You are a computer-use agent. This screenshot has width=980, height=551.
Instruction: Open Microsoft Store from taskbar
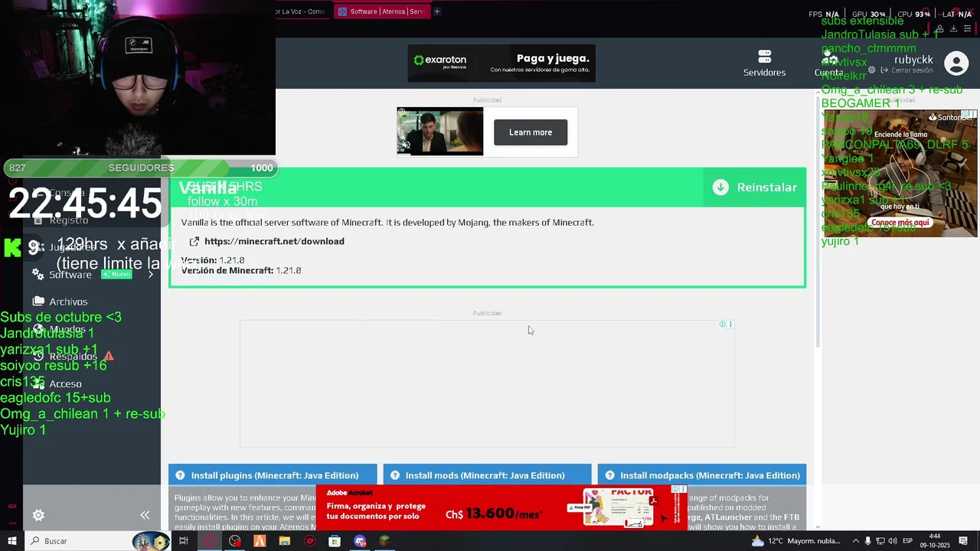click(335, 541)
